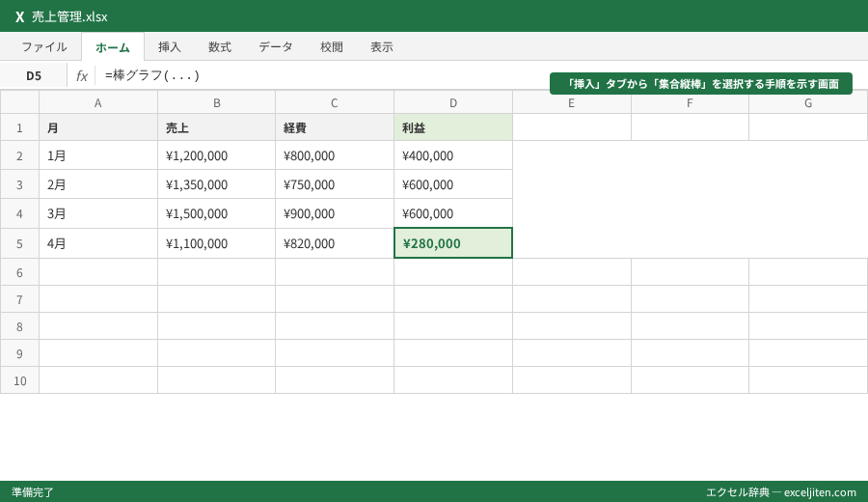Click the name box showing D5

click(x=34, y=76)
